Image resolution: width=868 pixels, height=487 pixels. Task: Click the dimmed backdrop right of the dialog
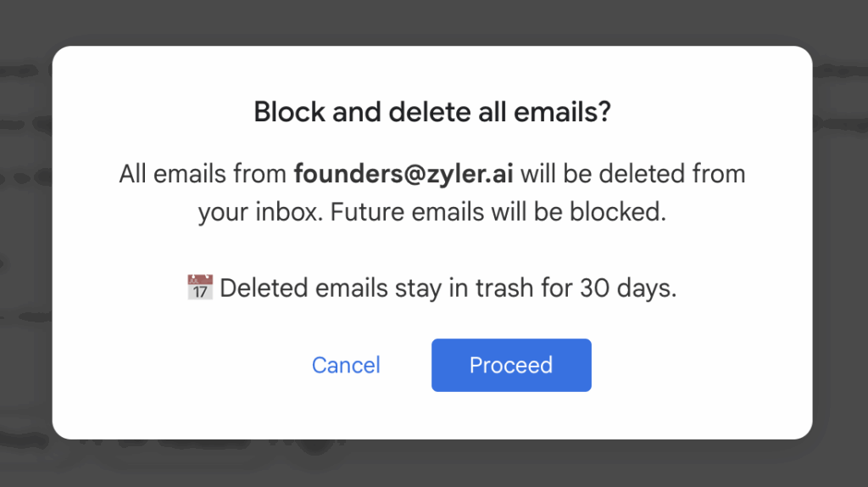point(840,243)
